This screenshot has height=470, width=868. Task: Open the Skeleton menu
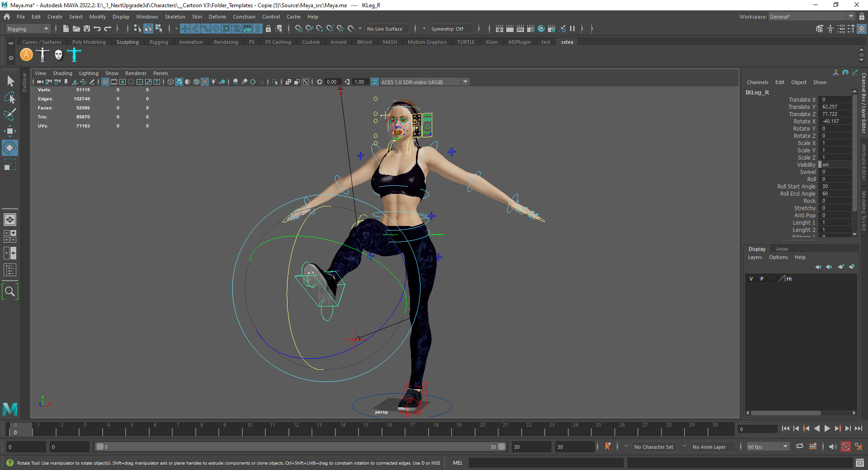click(175, 17)
